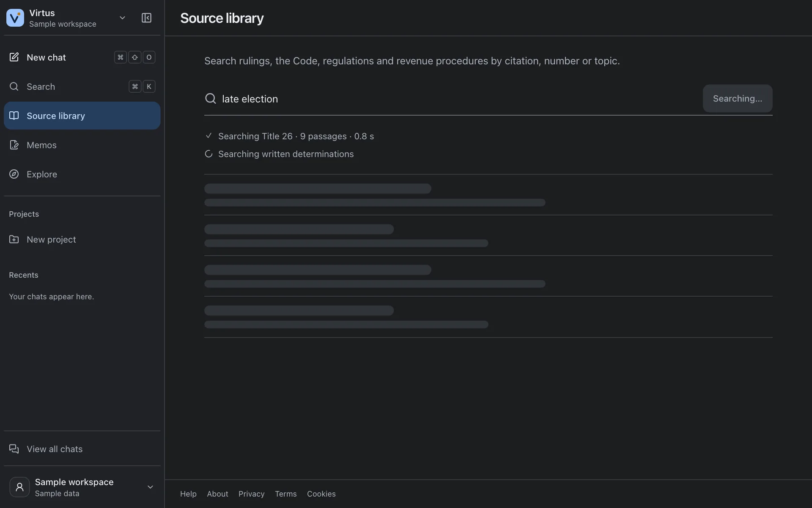Expand the Virtus workspace switcher chevron

click(122, 18)
